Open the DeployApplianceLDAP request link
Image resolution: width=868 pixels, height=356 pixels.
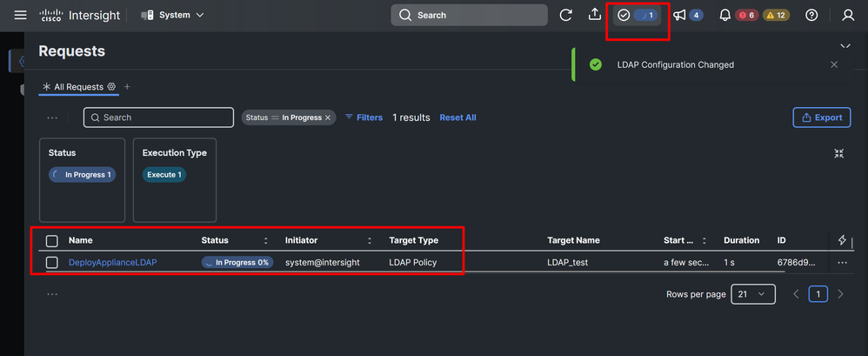(x=112, y=262)
